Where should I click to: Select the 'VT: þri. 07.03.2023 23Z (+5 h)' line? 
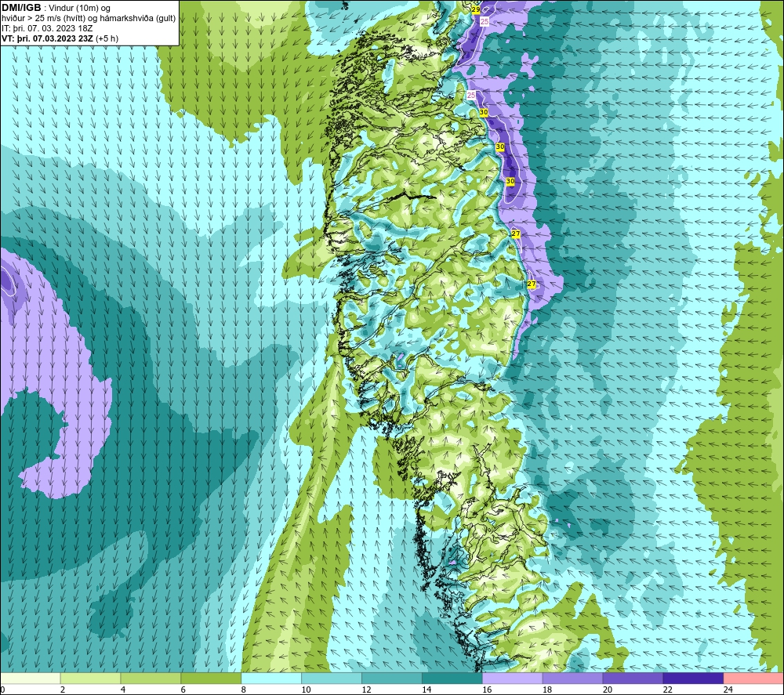click(60, 38)
